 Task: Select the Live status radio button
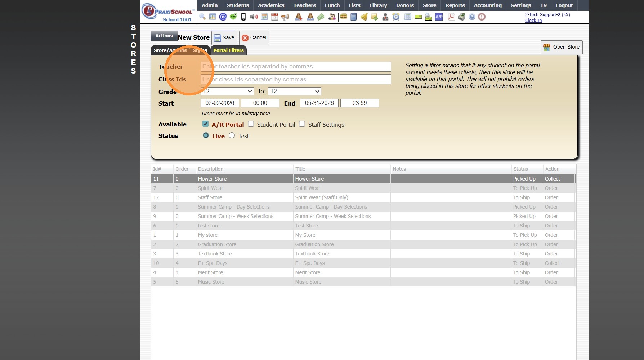click(206, 135)
